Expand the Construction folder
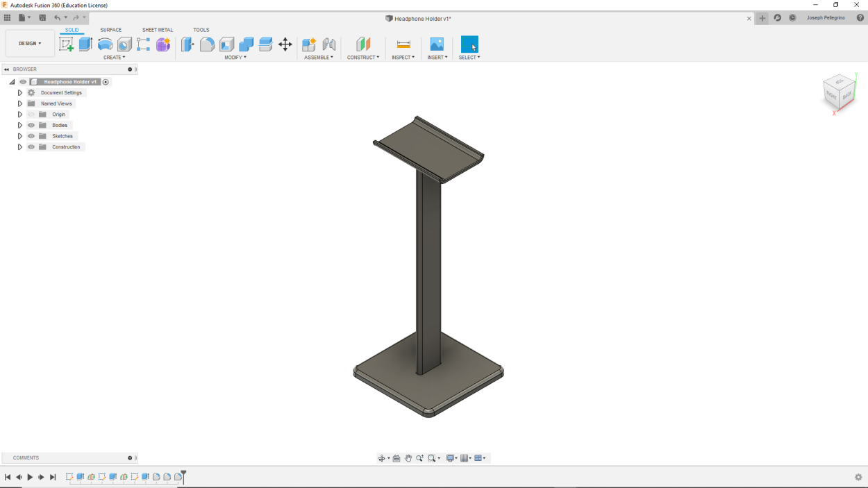This screenshot has width=868, height=488. [20, 147]
